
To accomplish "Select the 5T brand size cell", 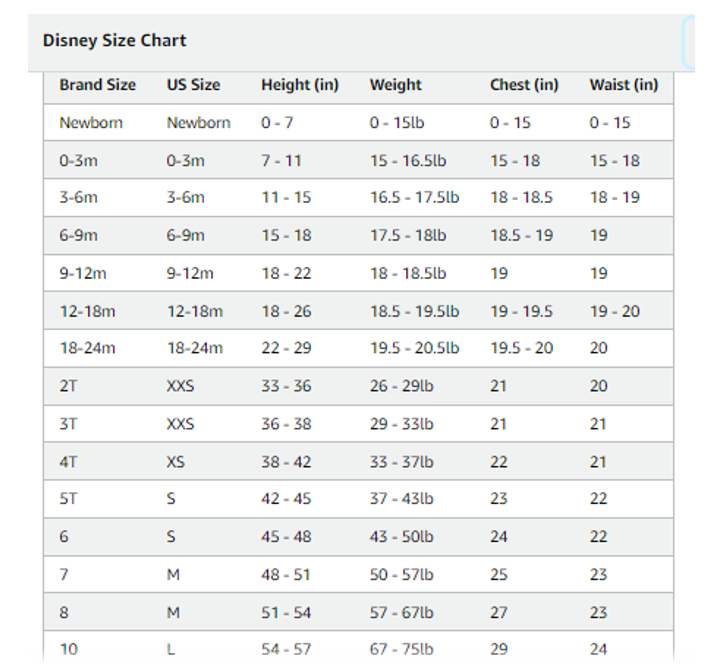I will coord(68,499).
